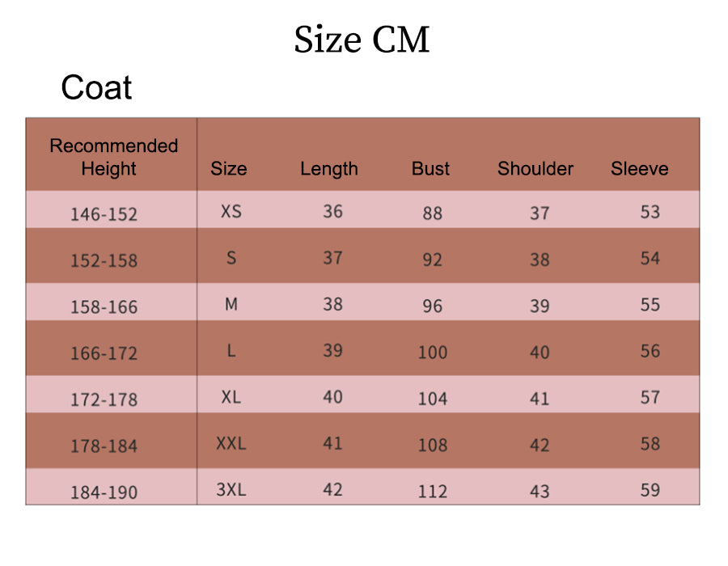Select the sleeve value '53'

[650, 212]
